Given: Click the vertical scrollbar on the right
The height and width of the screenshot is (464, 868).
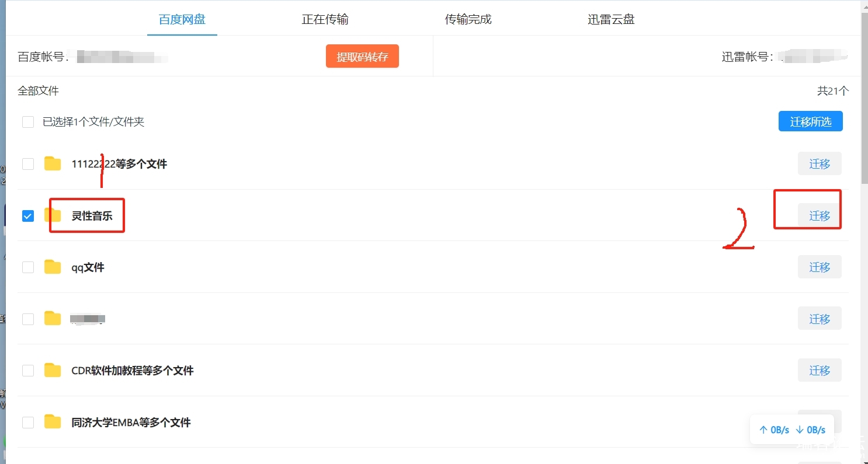Looking at the screenshot, I should [x=864, y=99].
